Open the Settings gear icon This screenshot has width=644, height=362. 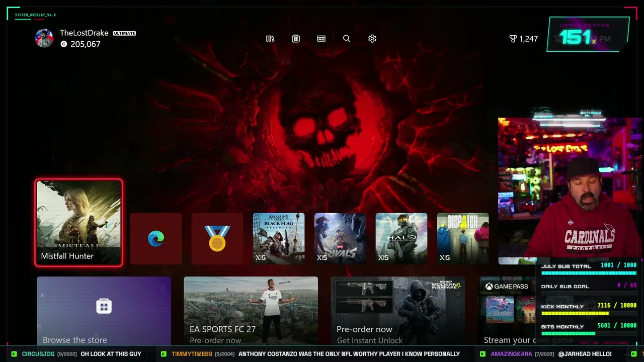[x=372, y=39]
